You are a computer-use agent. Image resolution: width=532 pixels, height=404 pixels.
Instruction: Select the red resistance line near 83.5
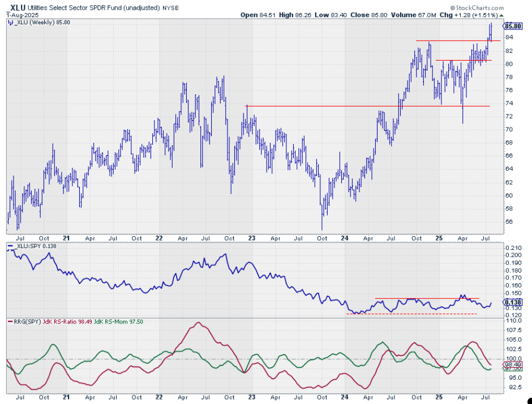click(x=453, y=40)
